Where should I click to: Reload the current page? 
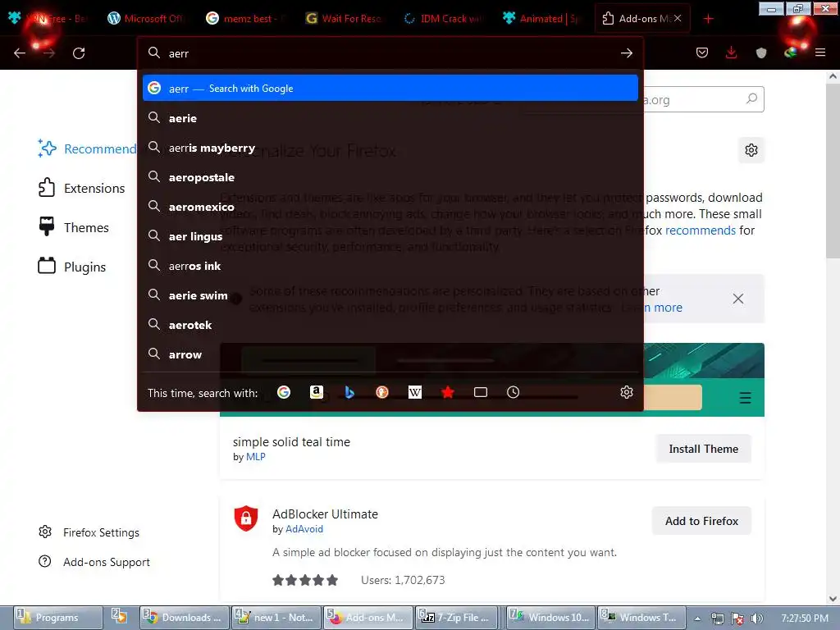coord(79,53)
